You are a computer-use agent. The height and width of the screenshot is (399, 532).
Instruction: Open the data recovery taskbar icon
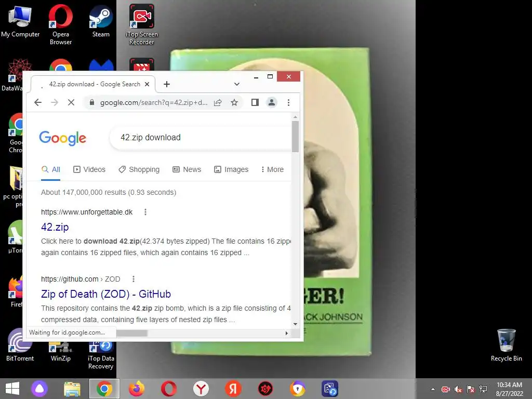click(330, 389)
